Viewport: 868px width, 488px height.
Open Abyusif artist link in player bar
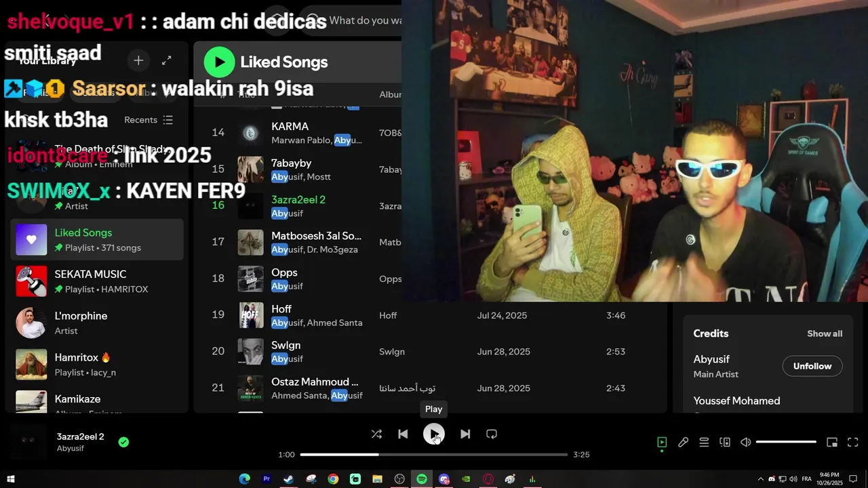pos(71,449)
